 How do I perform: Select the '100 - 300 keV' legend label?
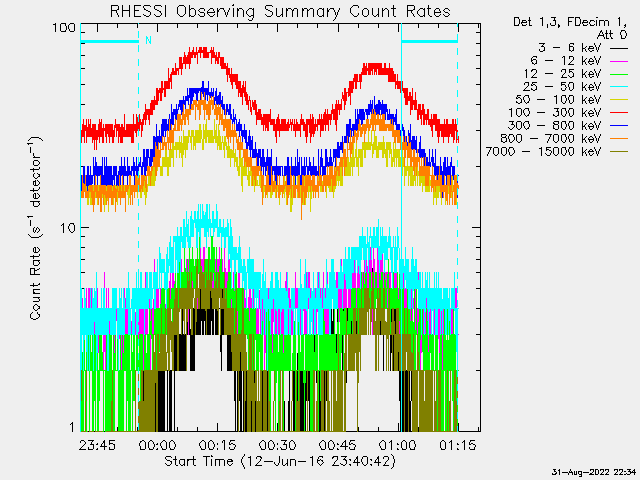554,113
